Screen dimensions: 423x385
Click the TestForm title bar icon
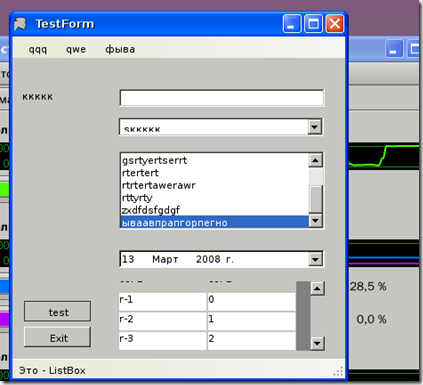[20, 24]
